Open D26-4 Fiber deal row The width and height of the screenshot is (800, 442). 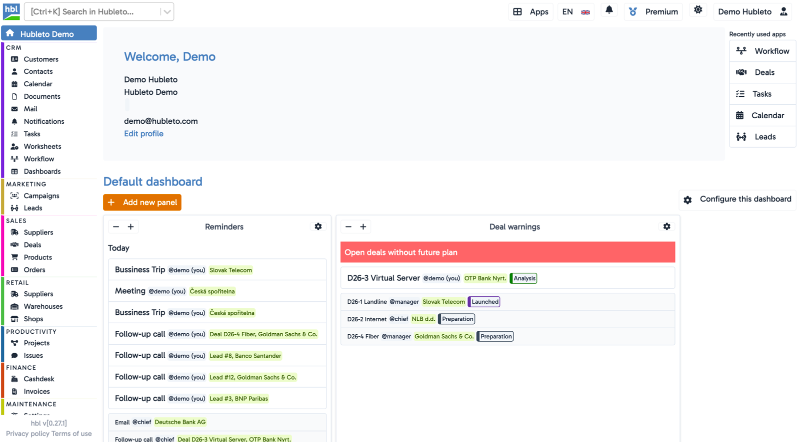[x=508, y=336]
